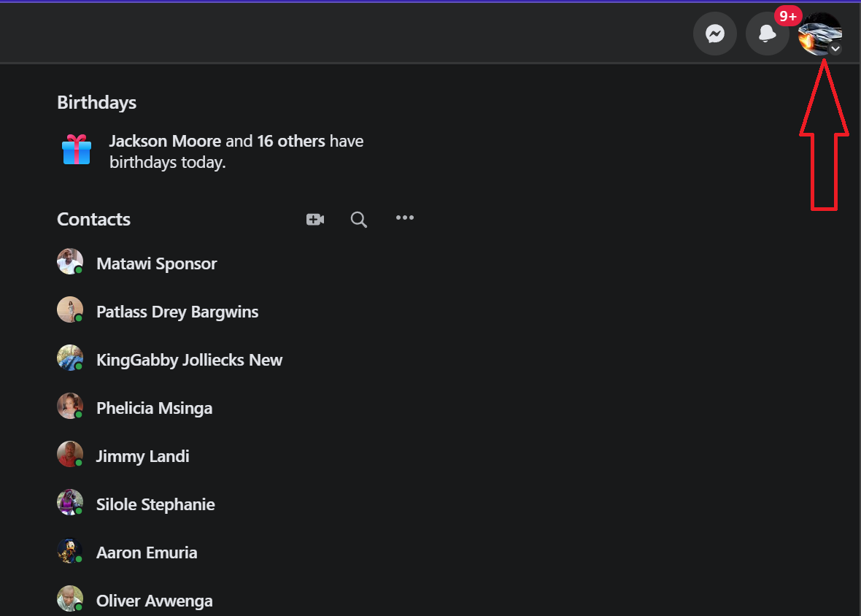Screen dimensions: 861x616
Task: Click Oliver Avwenga's avatar thumbnail
Action: point(70,599)
